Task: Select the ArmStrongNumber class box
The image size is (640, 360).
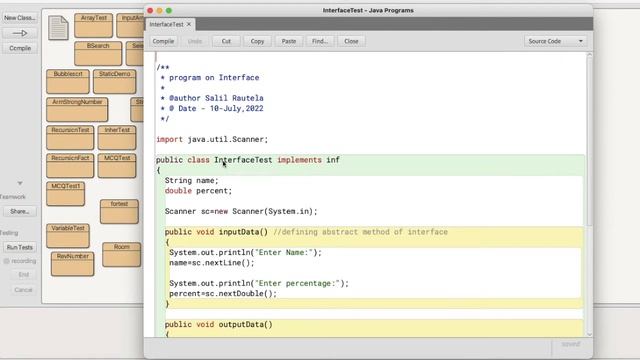Action: point(77,109)
